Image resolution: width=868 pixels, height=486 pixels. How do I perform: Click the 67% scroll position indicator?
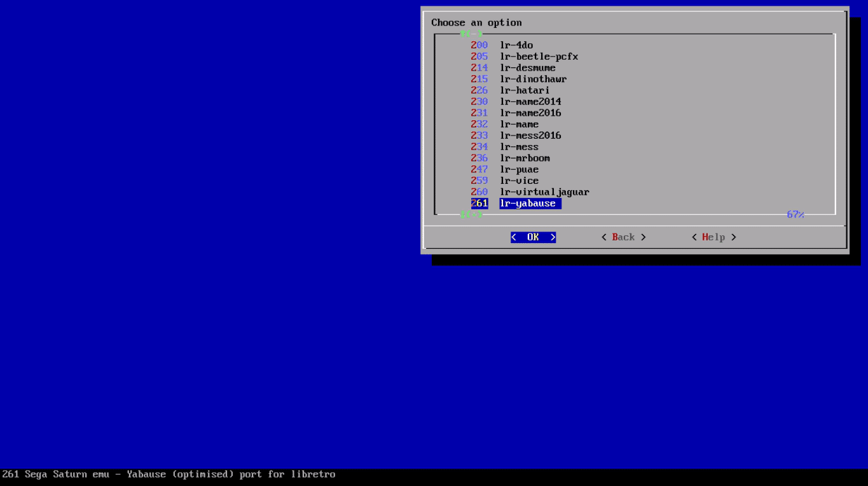[796, 215]
